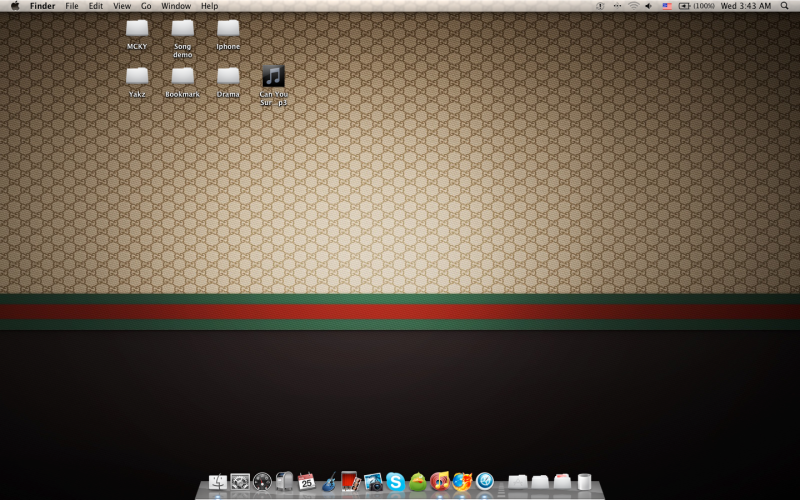
Task: Select the Song demo folder
Action: pyautogui.click(x=182, y=29)
